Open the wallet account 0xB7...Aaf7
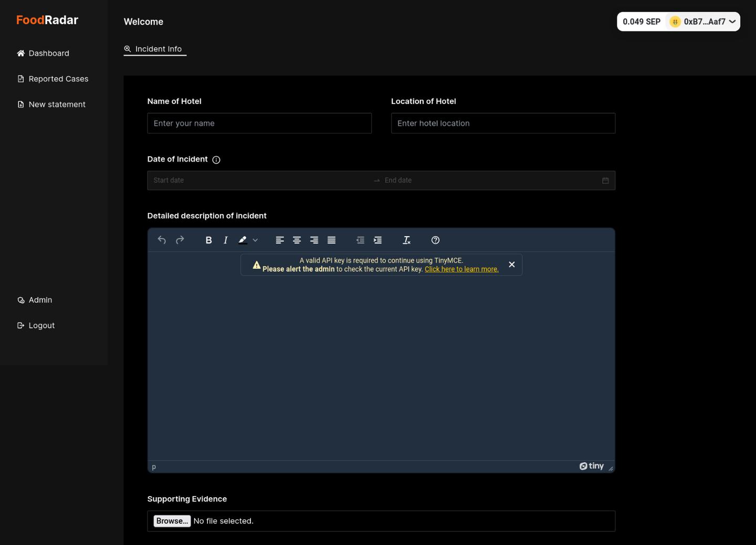This screenshot has width=756, height=545. point(703,22)
